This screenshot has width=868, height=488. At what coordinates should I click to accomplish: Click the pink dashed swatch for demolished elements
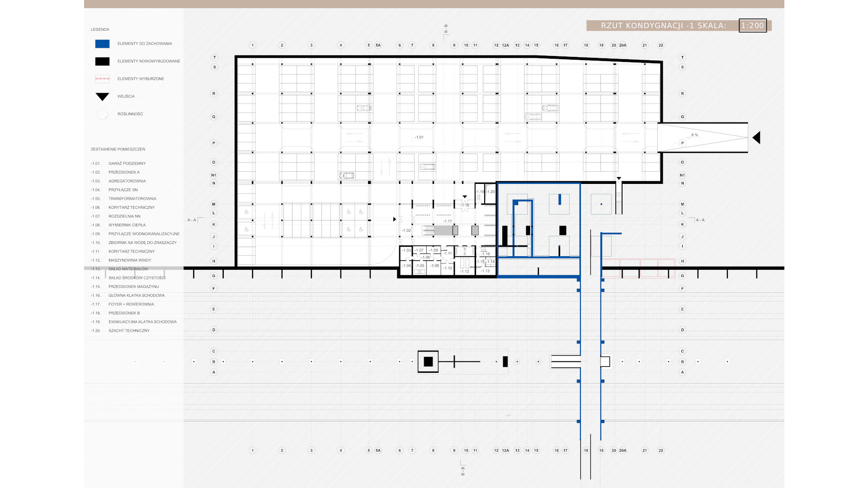tap(102, 79)
